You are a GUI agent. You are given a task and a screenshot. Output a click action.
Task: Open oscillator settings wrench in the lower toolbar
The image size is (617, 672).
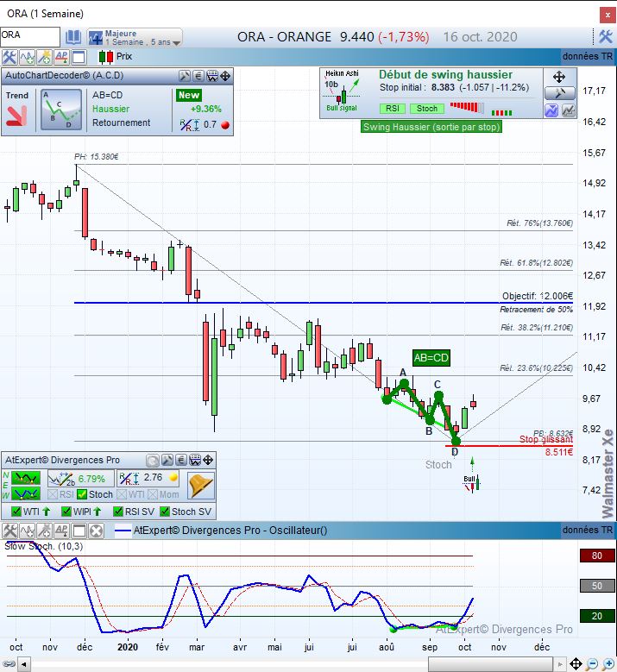pyautogui.click(x=9, y=531)
